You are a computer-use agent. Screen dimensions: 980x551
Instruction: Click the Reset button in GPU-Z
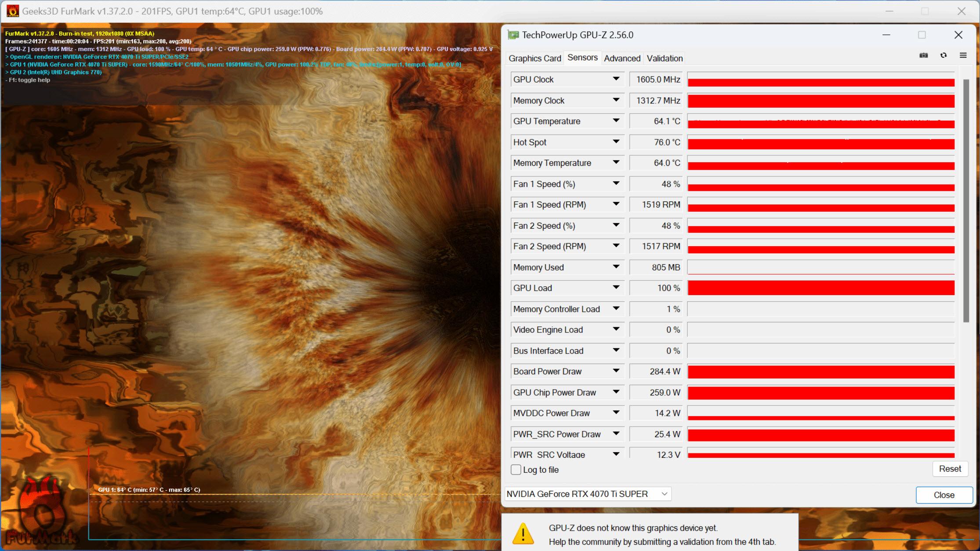click(x=949, y=469)
